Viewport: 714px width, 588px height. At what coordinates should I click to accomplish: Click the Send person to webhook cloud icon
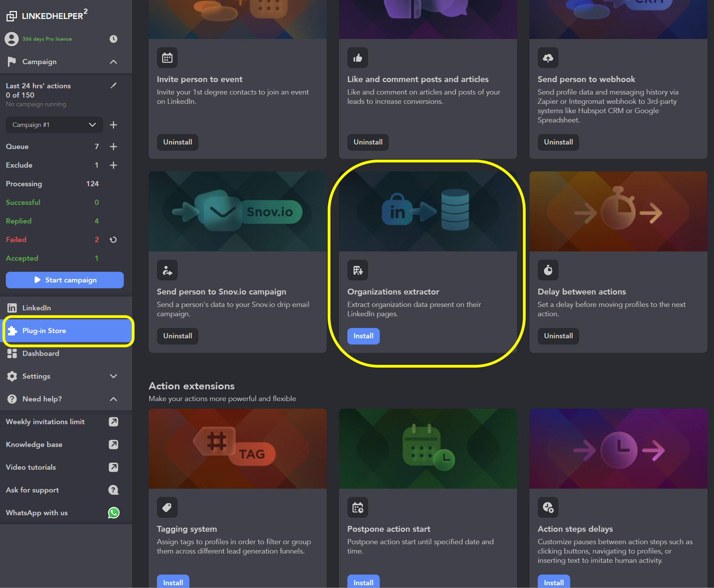[x=548, y=58]
